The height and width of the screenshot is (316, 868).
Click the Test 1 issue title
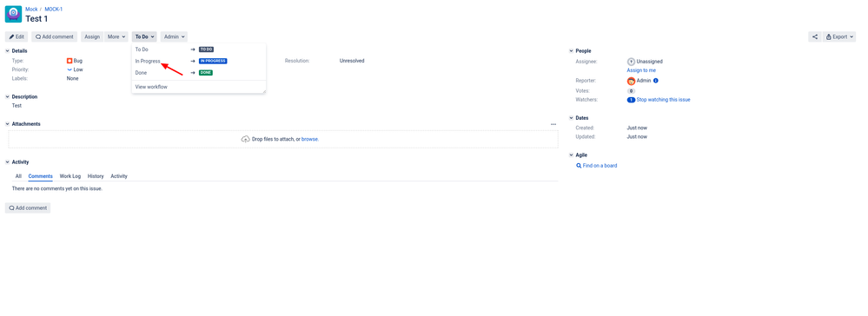37,19
